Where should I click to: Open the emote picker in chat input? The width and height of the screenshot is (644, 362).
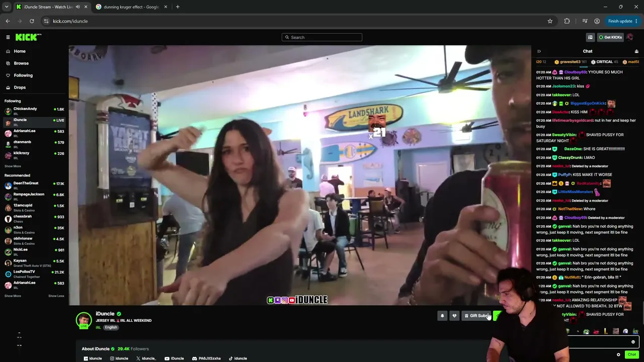click(x=633, y=342)
